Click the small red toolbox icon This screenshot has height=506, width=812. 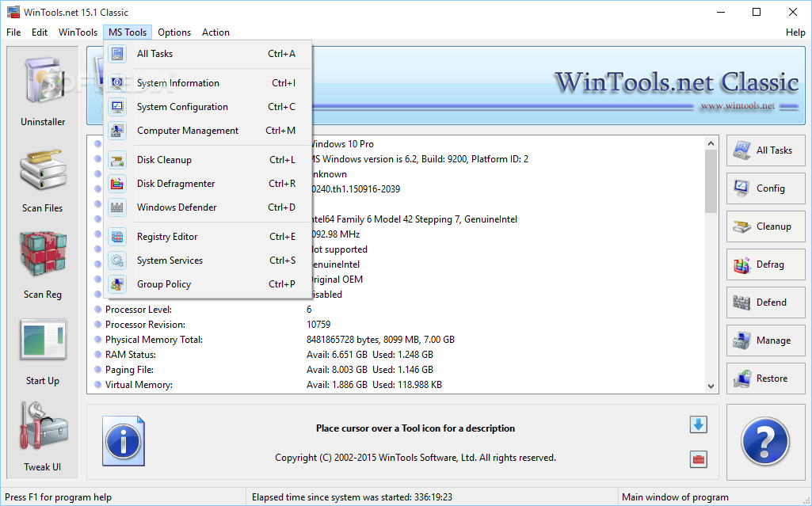click(x=699, y=459)
